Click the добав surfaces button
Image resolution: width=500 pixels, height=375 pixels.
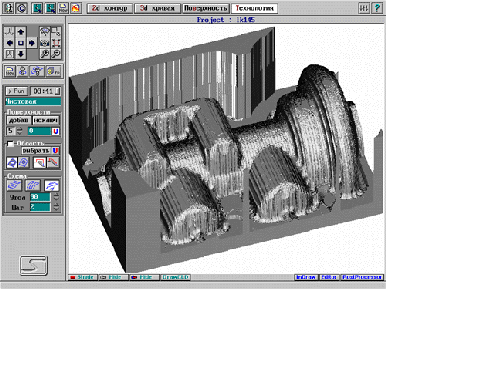[x=19, y=120]
